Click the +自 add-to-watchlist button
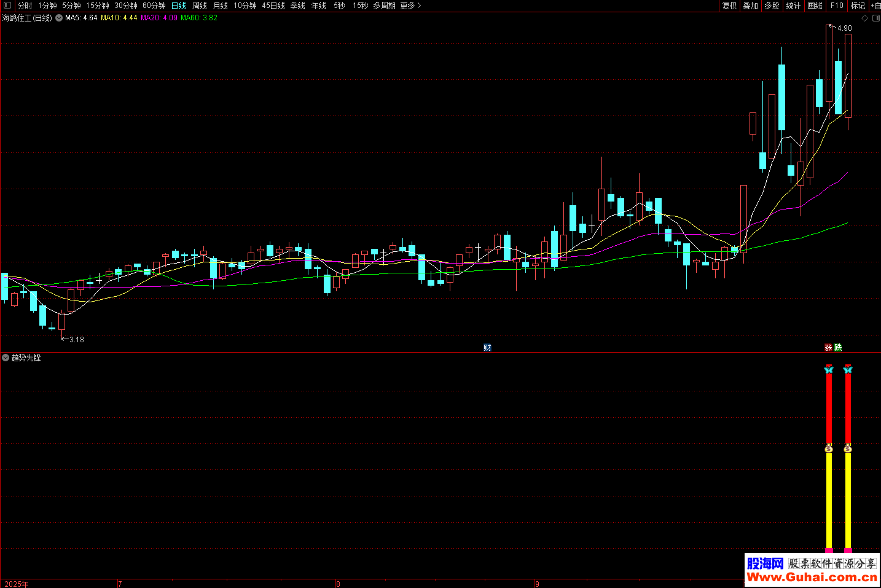 click(x=875, y=6)
